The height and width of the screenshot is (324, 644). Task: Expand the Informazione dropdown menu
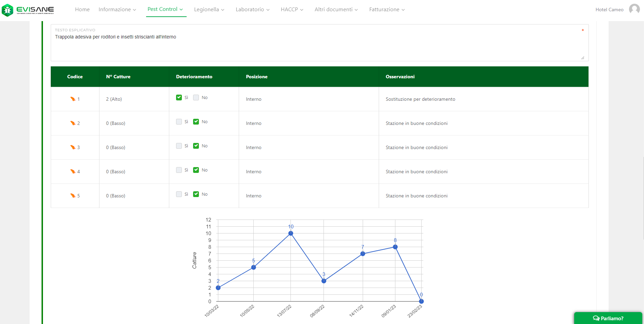point(117,10)
